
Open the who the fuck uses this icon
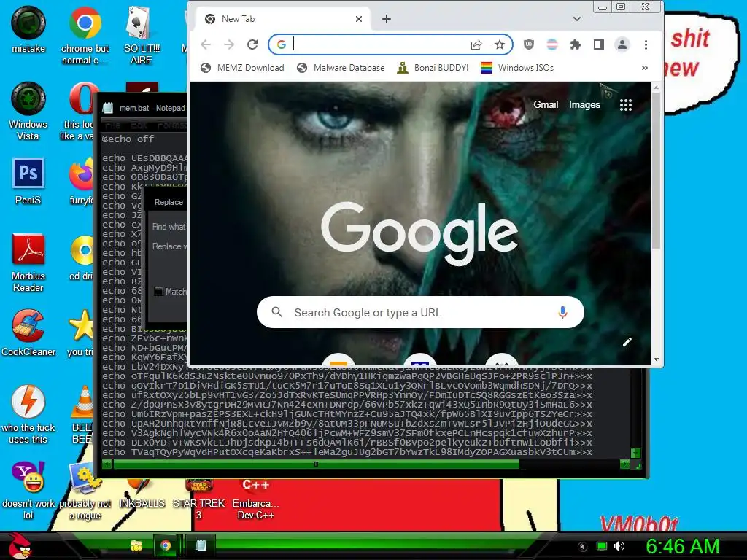click(x=28, y=414)
